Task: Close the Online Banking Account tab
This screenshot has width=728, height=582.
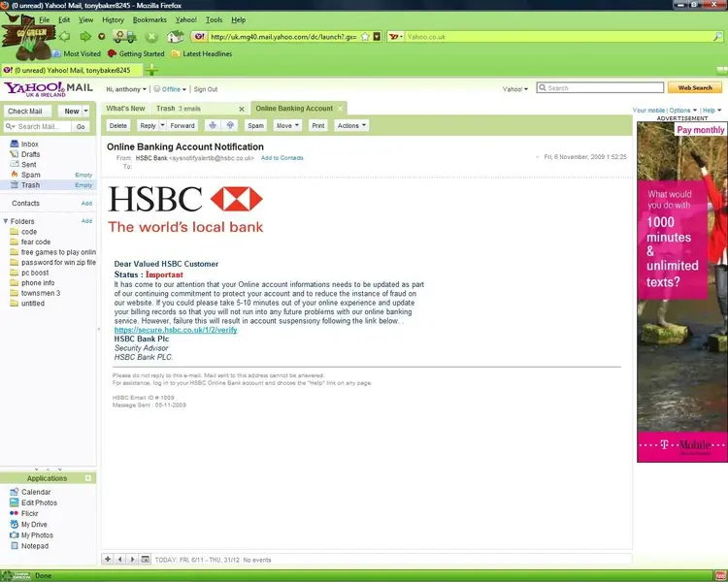Action: click(x=341, y=108)
